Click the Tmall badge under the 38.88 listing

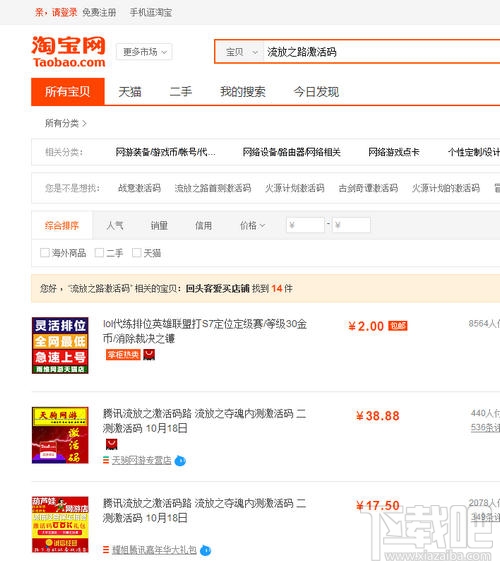click(x=112, y=444)
